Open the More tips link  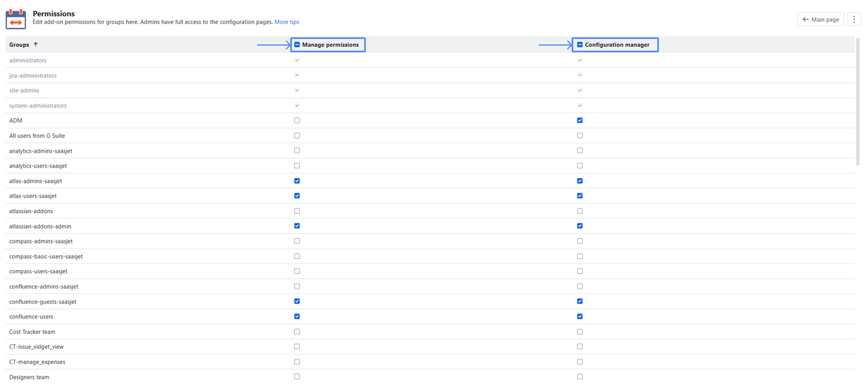(287, 22)
